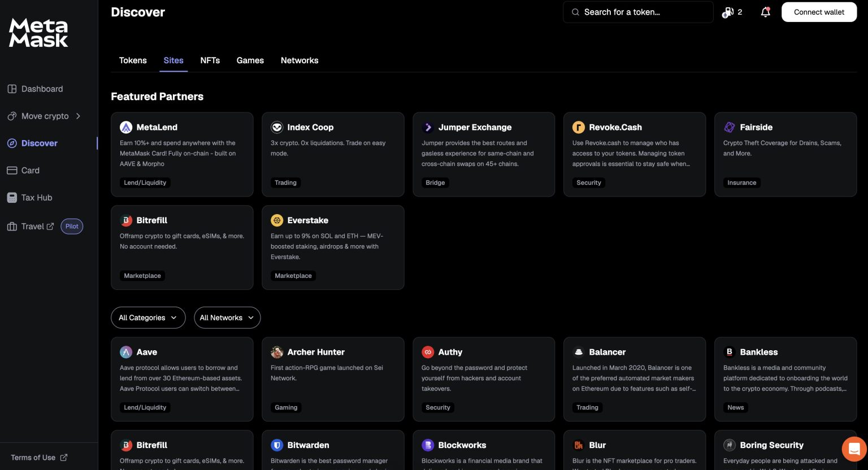The width and height of the screenshot is (868, 470).
Task: Click the token search field
Action: 637,12
